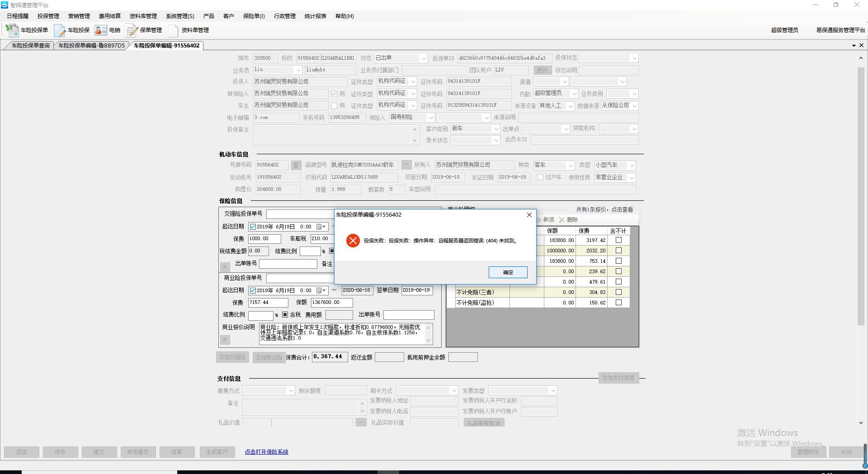
Task: Open the 车险投保 toolbar icon
Action: (60, 30)
